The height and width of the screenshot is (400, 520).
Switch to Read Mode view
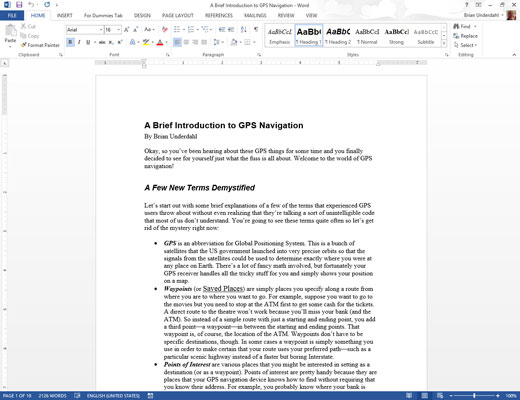pos(409,396)
